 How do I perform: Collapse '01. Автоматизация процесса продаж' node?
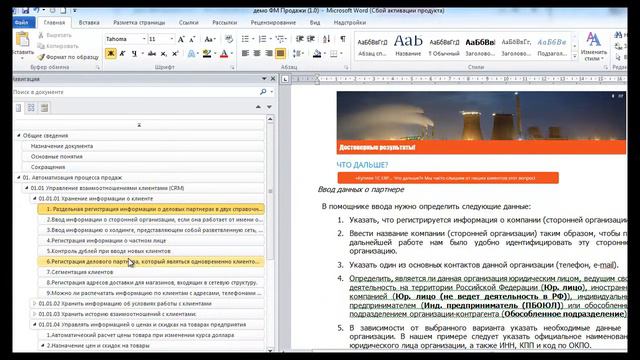19,178
